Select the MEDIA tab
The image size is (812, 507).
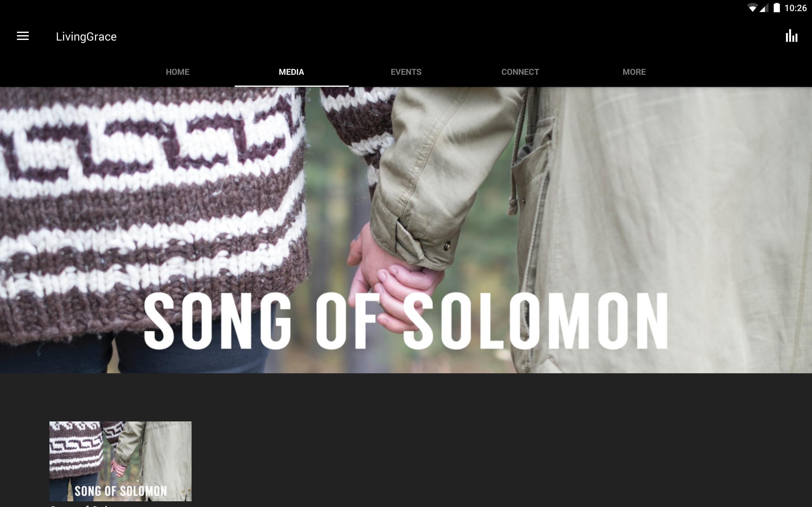point(291,72)
